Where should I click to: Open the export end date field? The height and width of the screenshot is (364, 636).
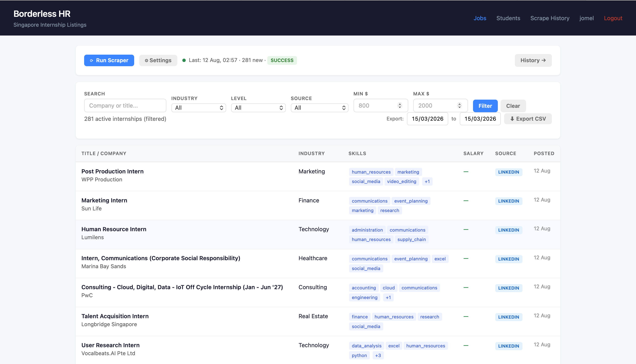tap(480, 119)
